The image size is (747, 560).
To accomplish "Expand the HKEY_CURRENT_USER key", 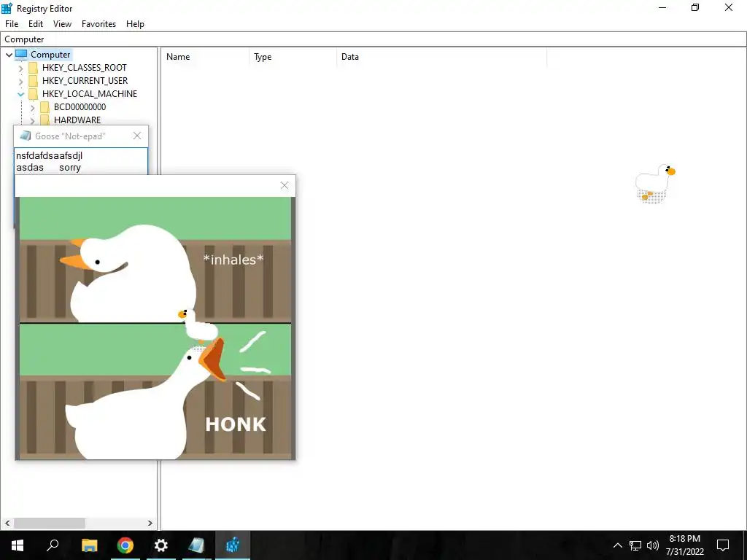I will coord(20,82).
